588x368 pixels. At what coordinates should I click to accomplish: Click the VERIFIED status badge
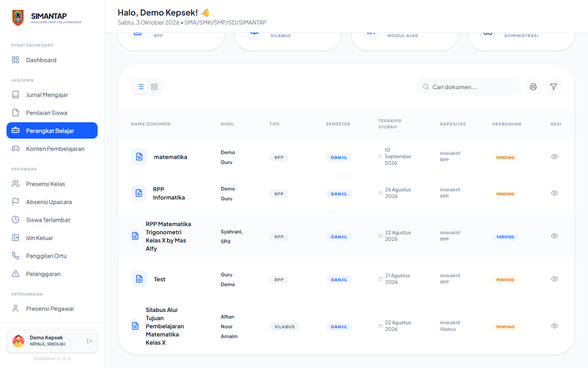[x=506, y=237]
